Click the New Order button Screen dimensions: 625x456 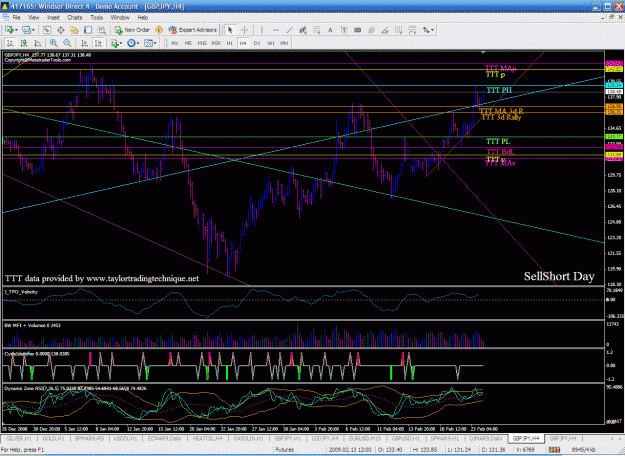pyautogui.click(x=132, y=30)
